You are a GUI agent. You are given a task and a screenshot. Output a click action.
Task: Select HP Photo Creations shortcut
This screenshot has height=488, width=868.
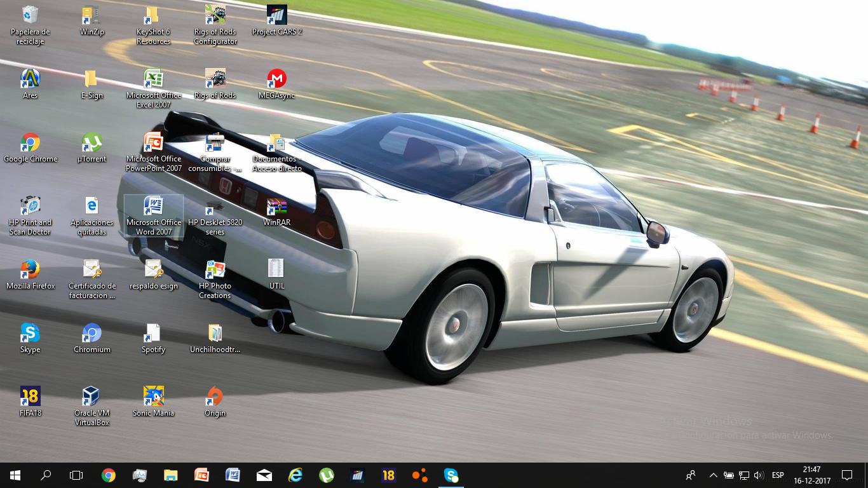(215, 278)
